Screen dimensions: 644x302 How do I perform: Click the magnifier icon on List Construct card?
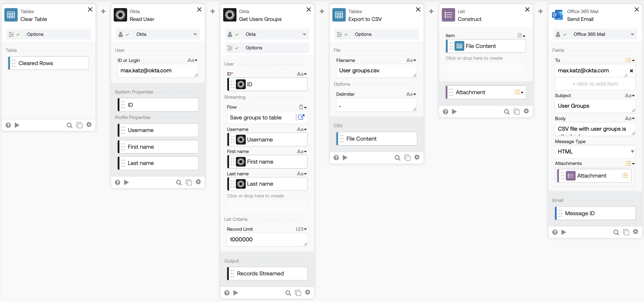pos(507,112)
